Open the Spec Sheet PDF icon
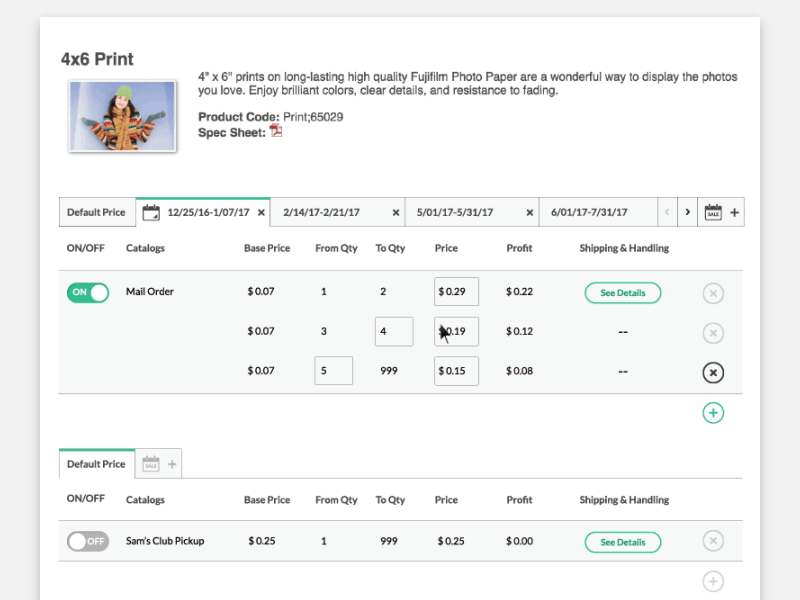Viewport: 800px width, 600px height. 276,131
